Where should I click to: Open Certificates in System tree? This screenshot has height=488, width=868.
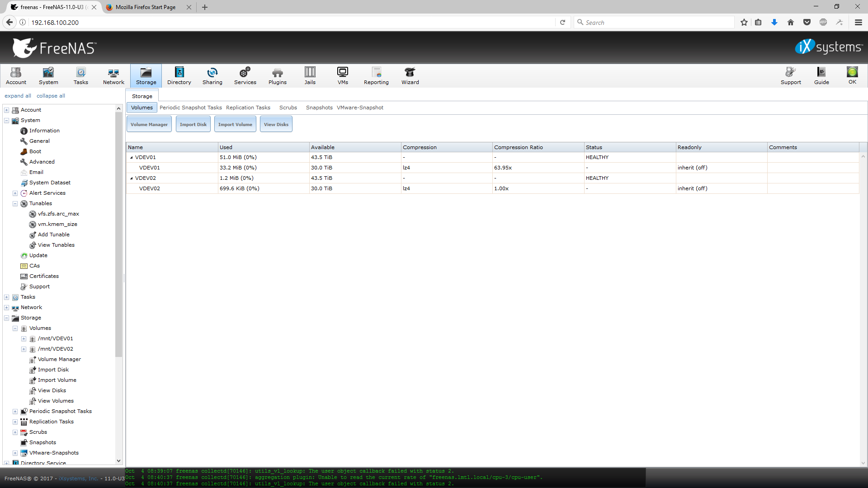44,276
